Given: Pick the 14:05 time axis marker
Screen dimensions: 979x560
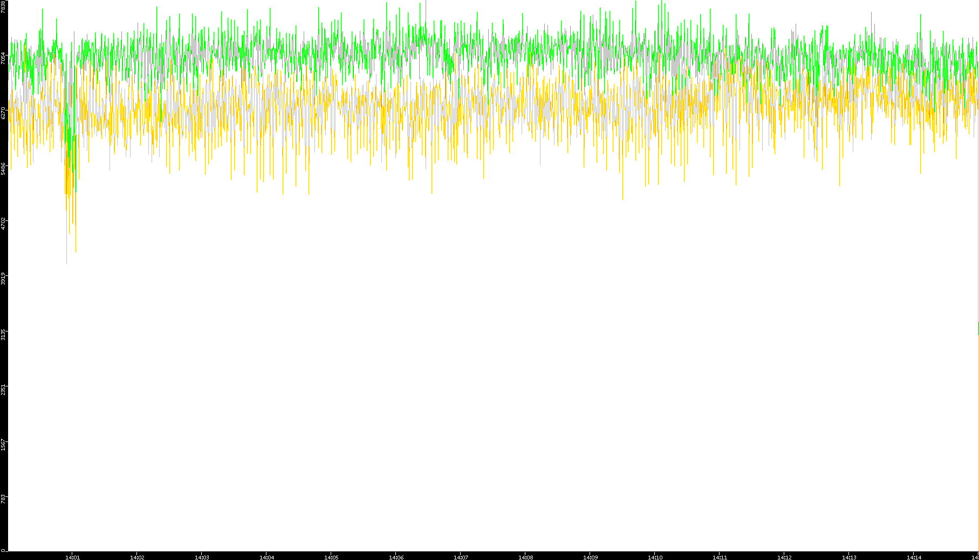Looking at the screenshot, I should 331,557.
